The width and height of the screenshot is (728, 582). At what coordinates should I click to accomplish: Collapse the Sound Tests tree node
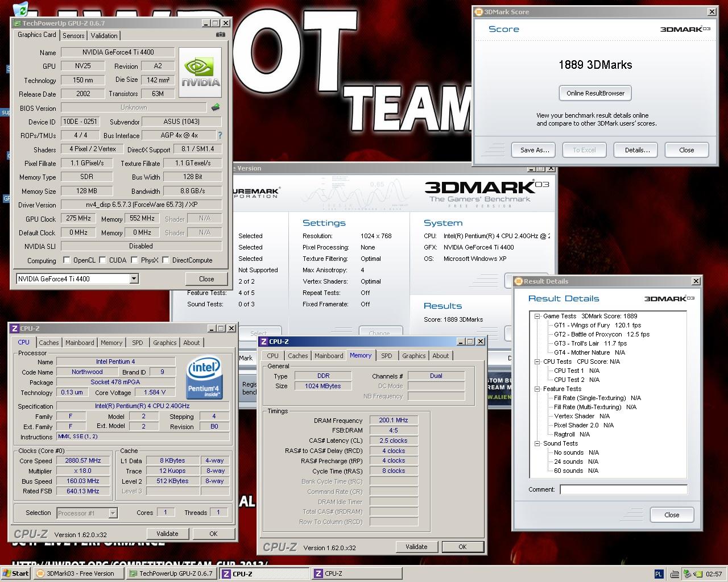point(537,443)
